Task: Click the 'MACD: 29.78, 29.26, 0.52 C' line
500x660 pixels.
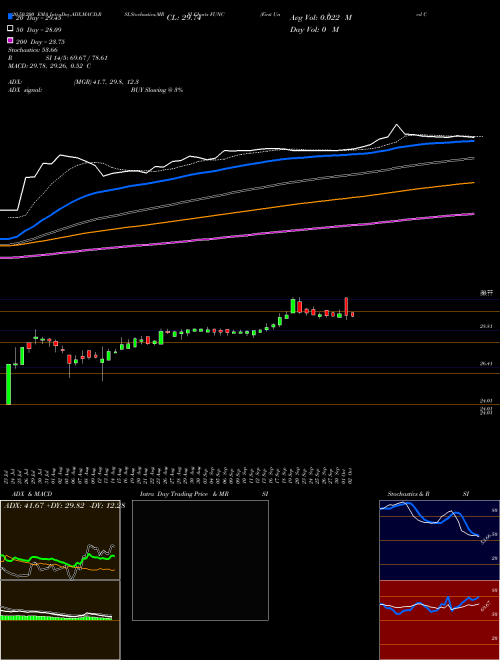Action: (50, 66)
